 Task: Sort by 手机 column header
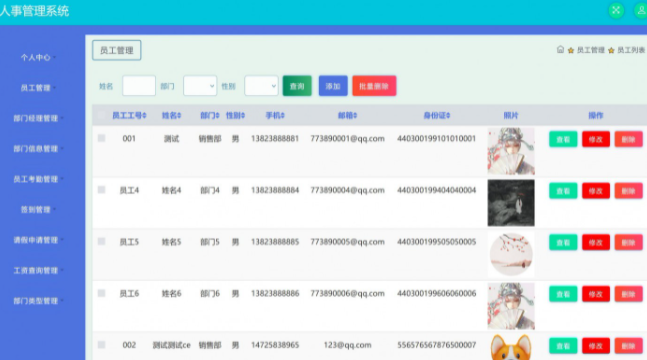tap(275, 116)
